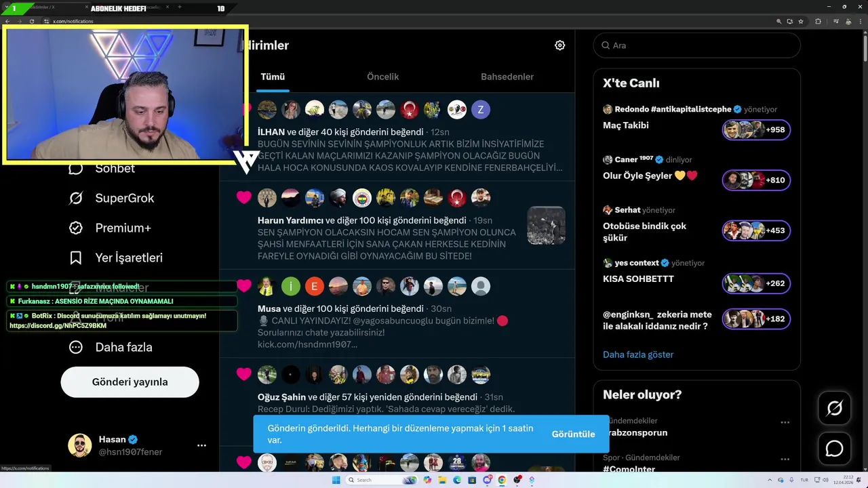Join Maç Takibi space with +958 listeners

(x=756, y=129)
